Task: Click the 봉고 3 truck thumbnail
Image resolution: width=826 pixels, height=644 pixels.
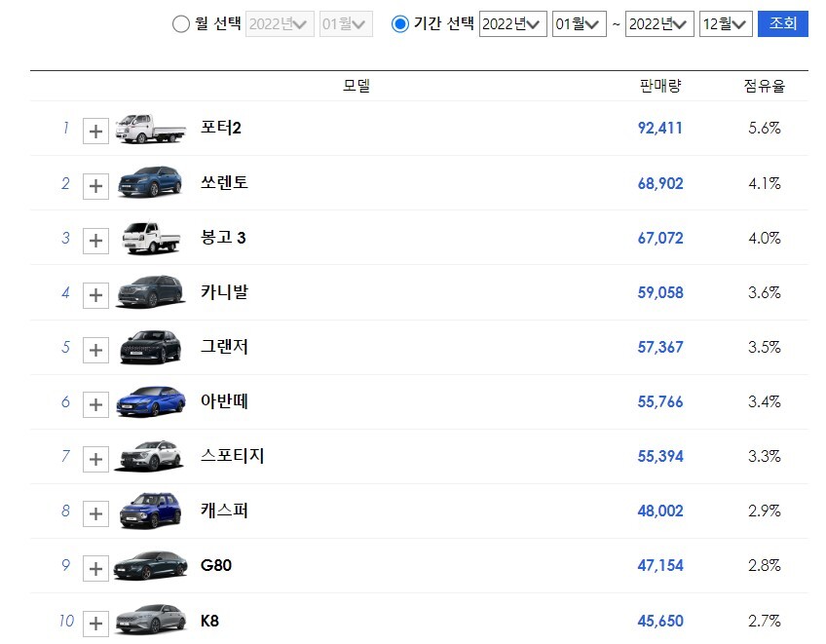Action: point(151,238)
